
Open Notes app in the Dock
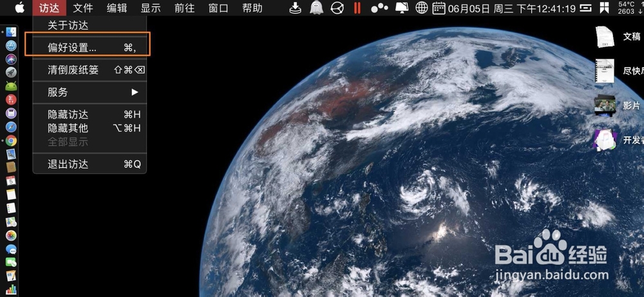[11, 195]
